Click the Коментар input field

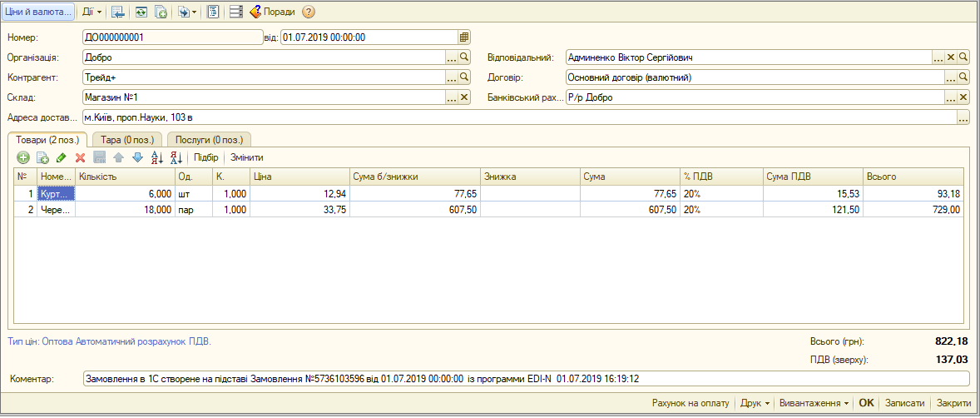pyautogui.click(x=526, y=379)
